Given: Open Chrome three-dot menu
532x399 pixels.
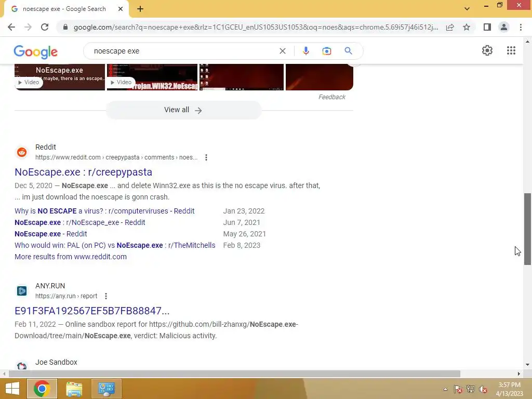Looking at the screenshot, I should pyautogui.click(x=521, y=27).
